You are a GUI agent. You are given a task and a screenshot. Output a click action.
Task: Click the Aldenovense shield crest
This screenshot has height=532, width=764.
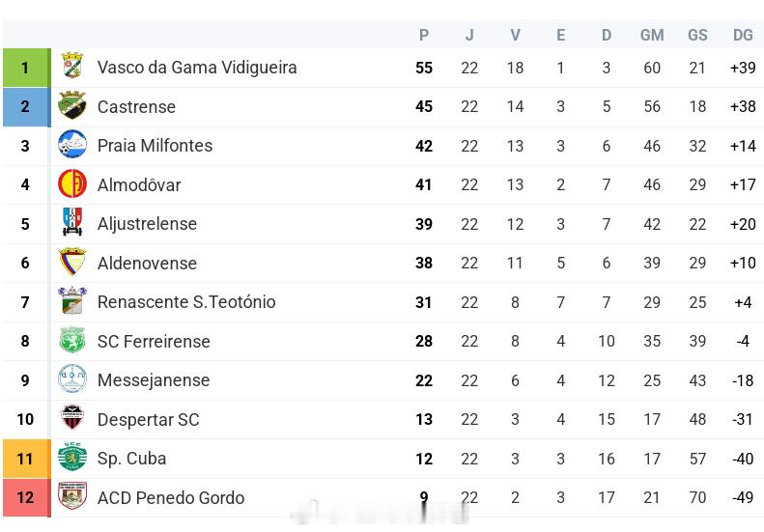pos(72,262)
